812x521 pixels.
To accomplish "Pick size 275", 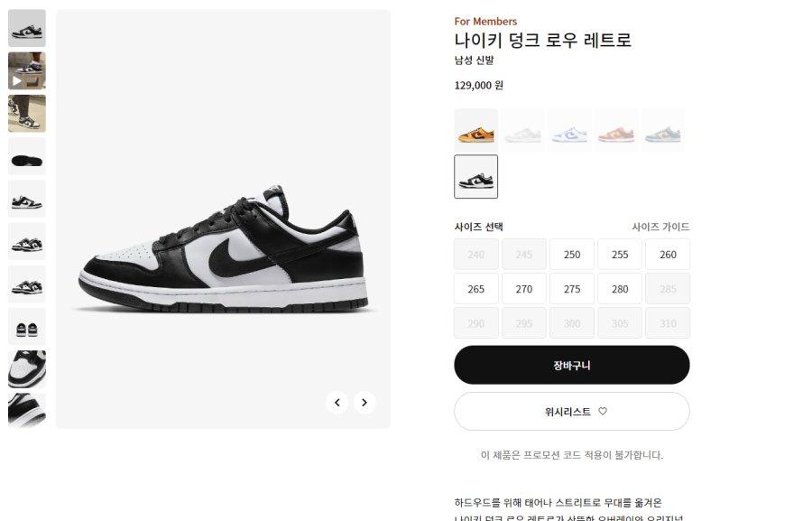I will [x=572, y=289].
